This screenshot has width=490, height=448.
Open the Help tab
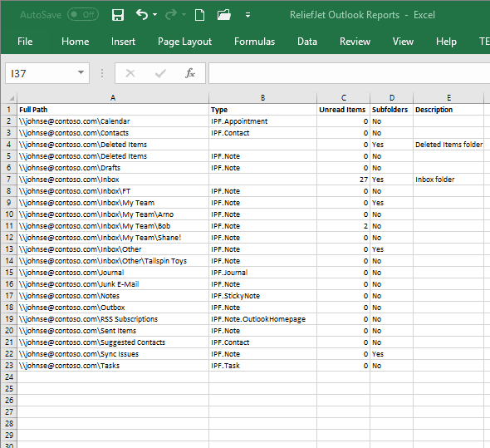tap(446, 42)
